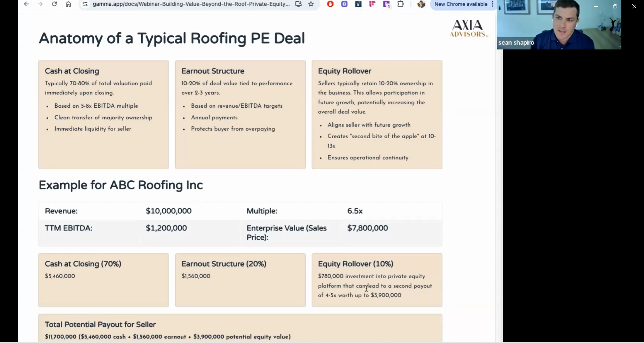Click the 'Cash at Closing (70%)' title

(83, 264)
